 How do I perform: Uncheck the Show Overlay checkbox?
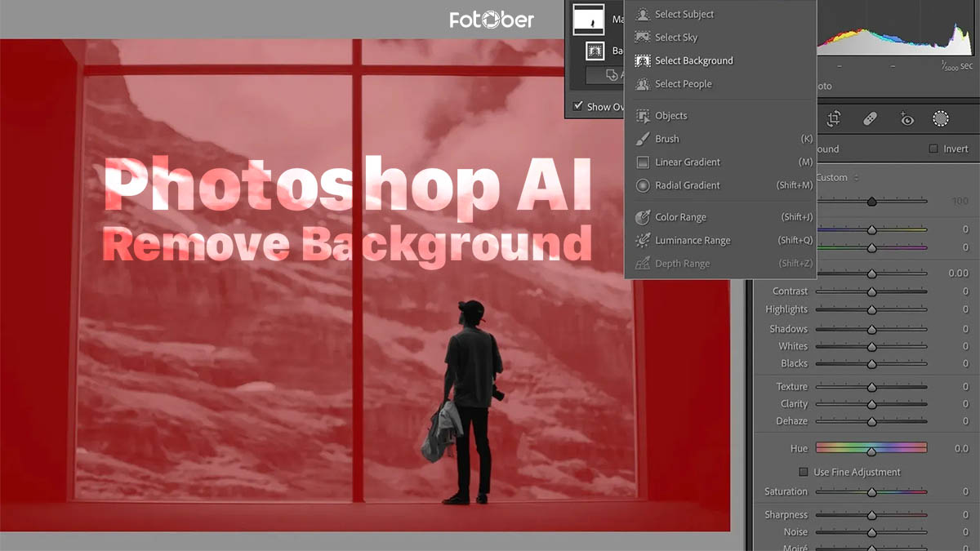578,106
